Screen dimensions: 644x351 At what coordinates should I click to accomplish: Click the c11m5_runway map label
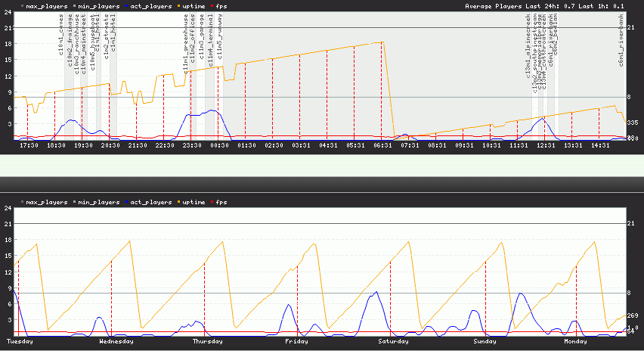[219, 42]
